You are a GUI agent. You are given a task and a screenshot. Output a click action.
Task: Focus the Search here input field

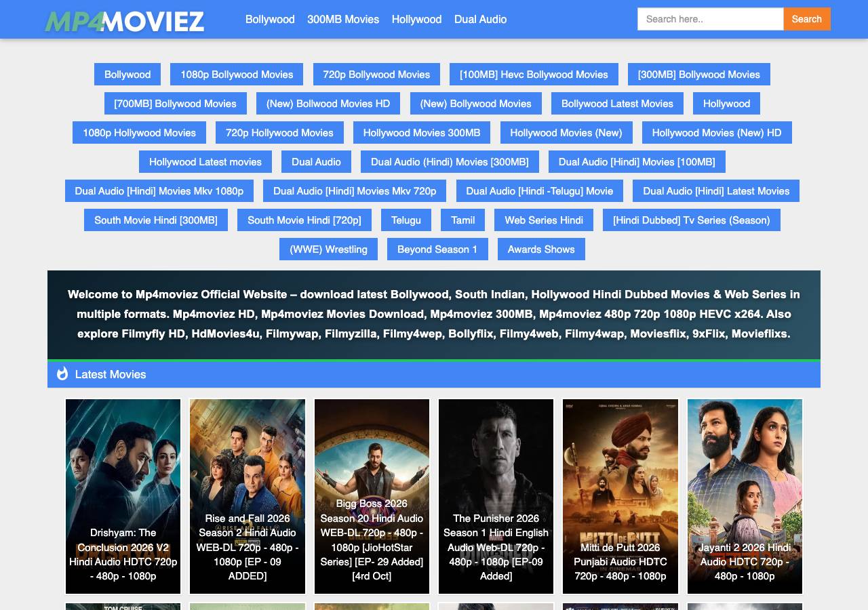pyautogui.click(x=711, y=19)
